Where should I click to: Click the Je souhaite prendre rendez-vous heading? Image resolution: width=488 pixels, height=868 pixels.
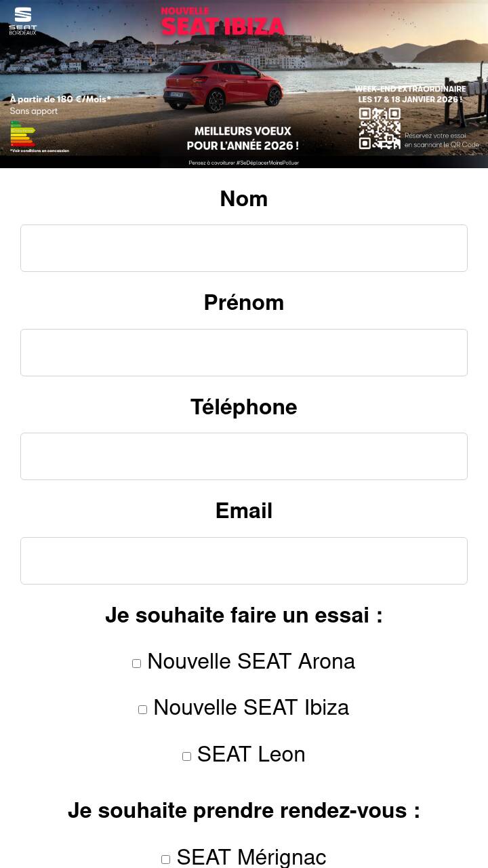click(x=244, y=810)
